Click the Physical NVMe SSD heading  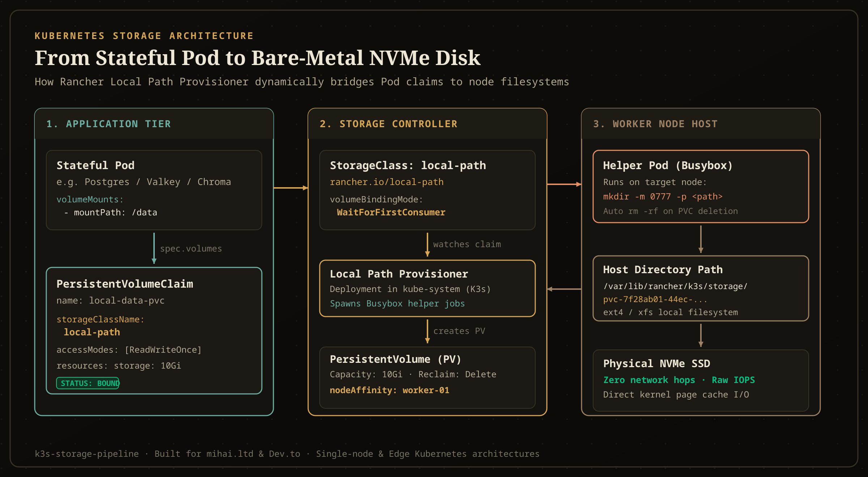(x=657, y=364)
